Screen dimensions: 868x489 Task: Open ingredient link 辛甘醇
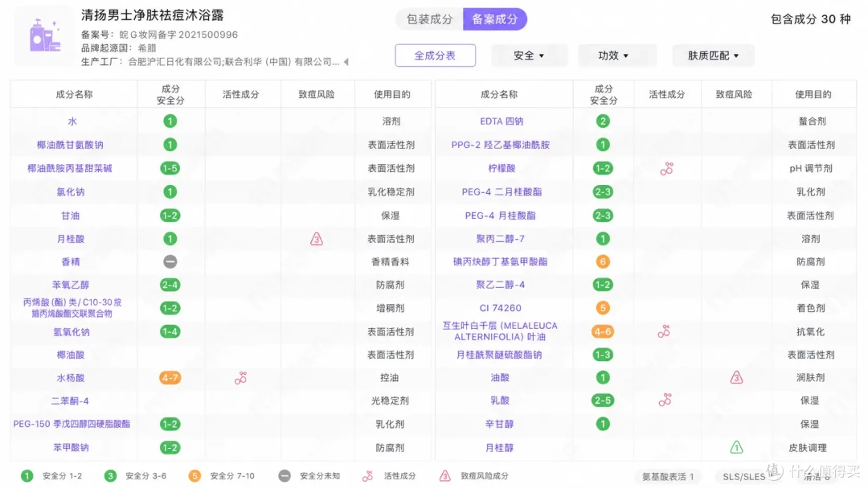[499, 424]
